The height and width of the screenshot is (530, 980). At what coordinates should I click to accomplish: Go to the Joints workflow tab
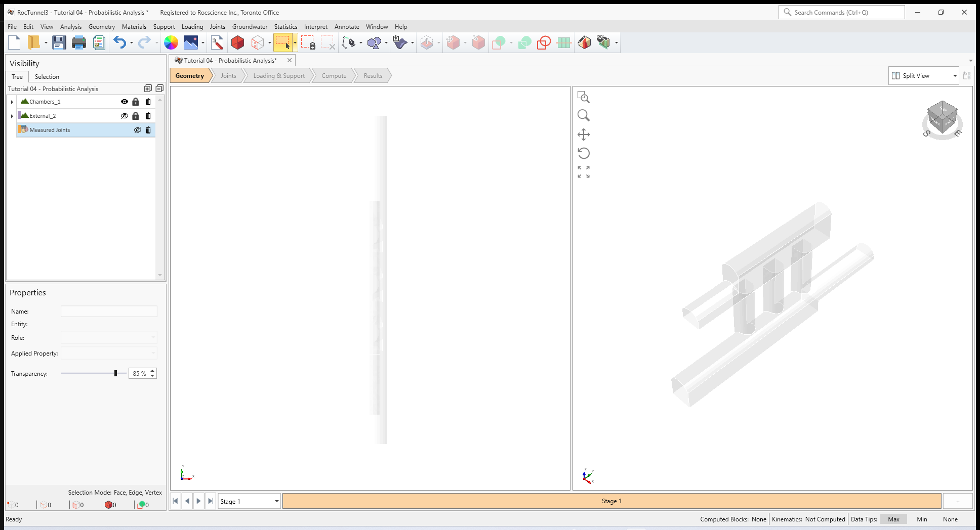[228, 76]
